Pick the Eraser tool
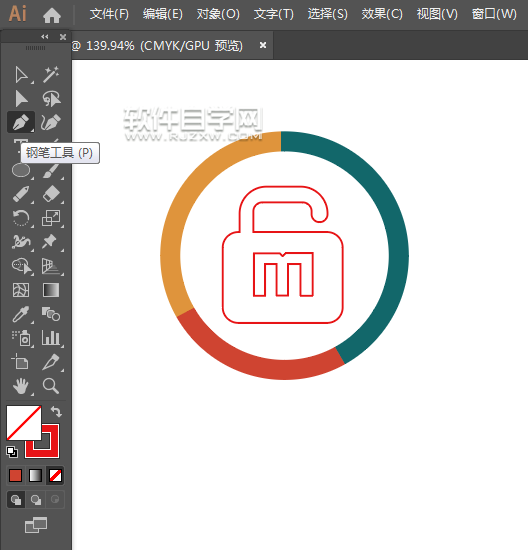528x550 pixels. point(51,194)
